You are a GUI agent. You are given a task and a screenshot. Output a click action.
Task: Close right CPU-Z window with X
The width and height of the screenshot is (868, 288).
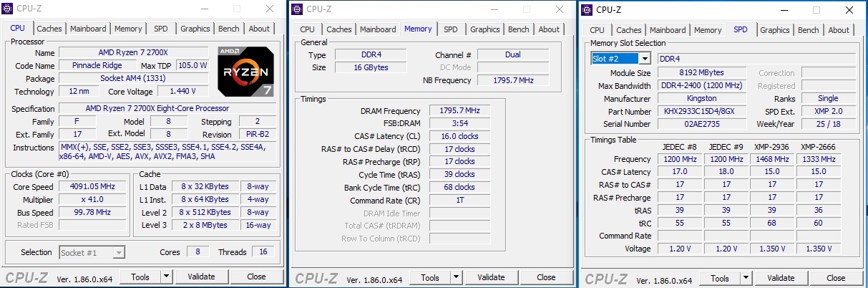(x=849, y=10)
